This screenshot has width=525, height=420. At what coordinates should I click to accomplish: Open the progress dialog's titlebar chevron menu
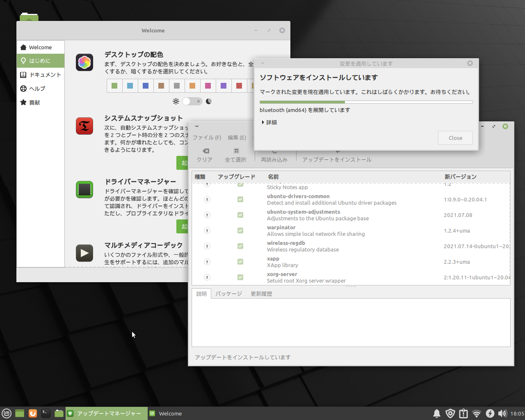point(262,63)
